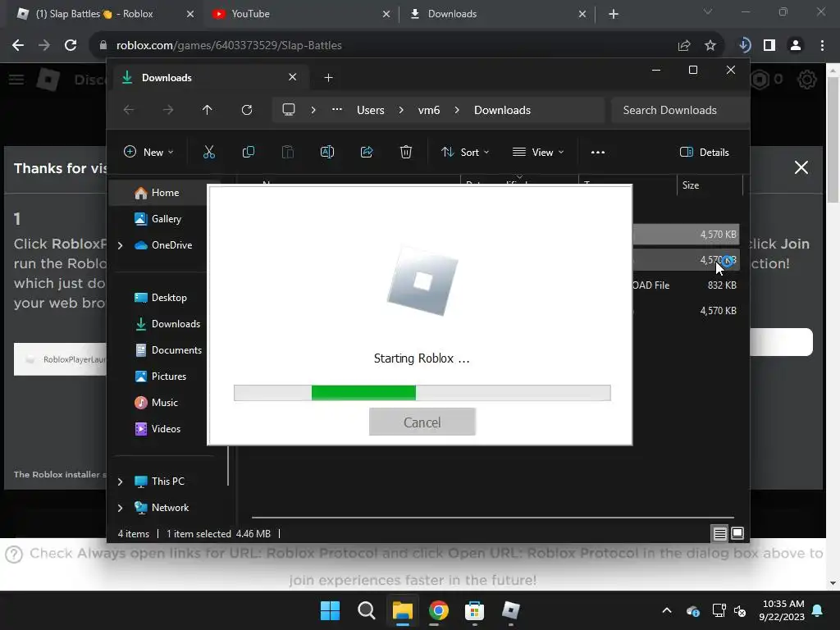Open Desktop in navigation pane
The height and width of the screenshot is (630, 840).
161,298
